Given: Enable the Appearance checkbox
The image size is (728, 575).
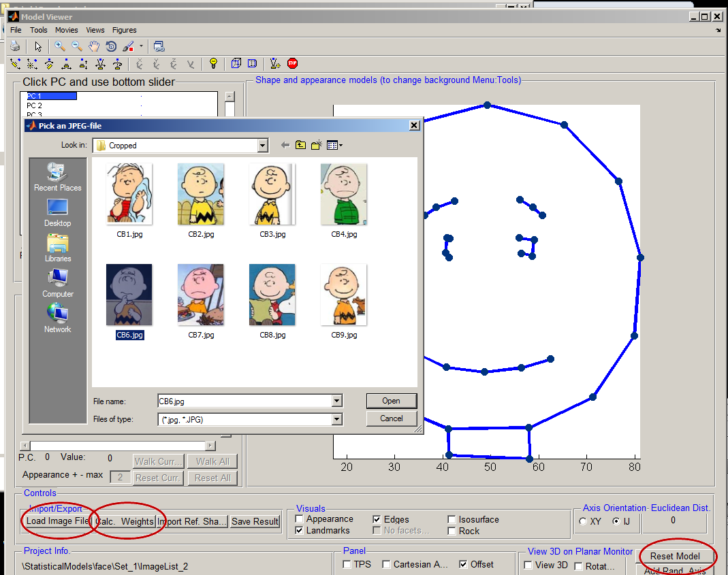Looking at the screenshot, I should tap(300, 519).
